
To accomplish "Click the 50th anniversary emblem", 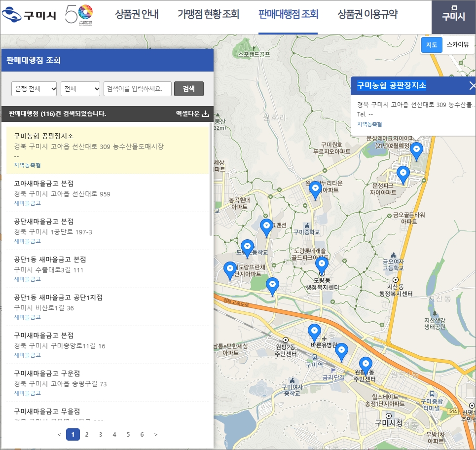I will (79, 14).
